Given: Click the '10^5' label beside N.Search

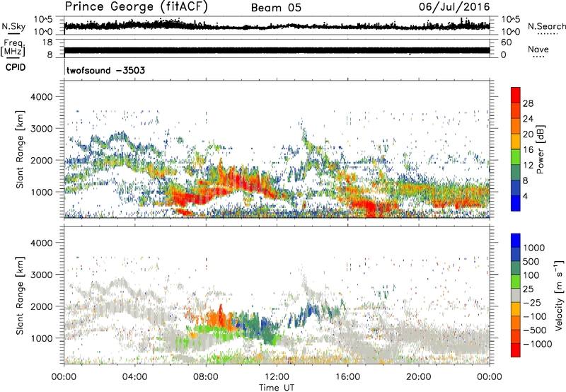Looking at the screenshot, I should click(x=511, y=20).
